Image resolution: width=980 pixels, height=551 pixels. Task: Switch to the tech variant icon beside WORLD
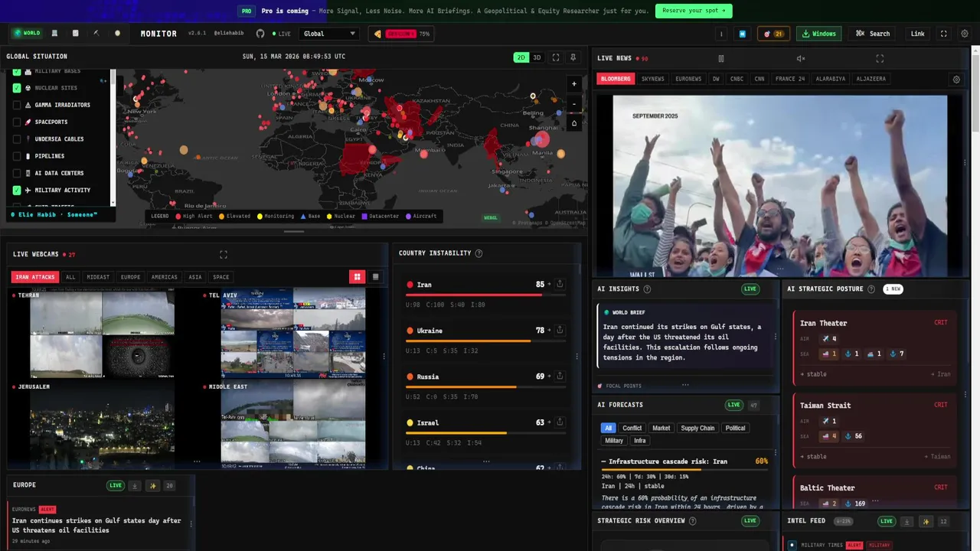point(54,34)
